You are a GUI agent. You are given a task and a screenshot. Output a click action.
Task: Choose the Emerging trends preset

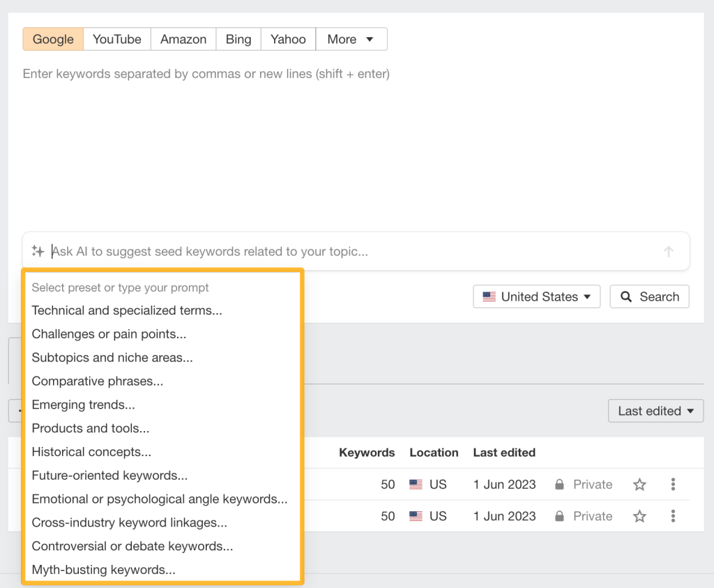click(84, 405)
